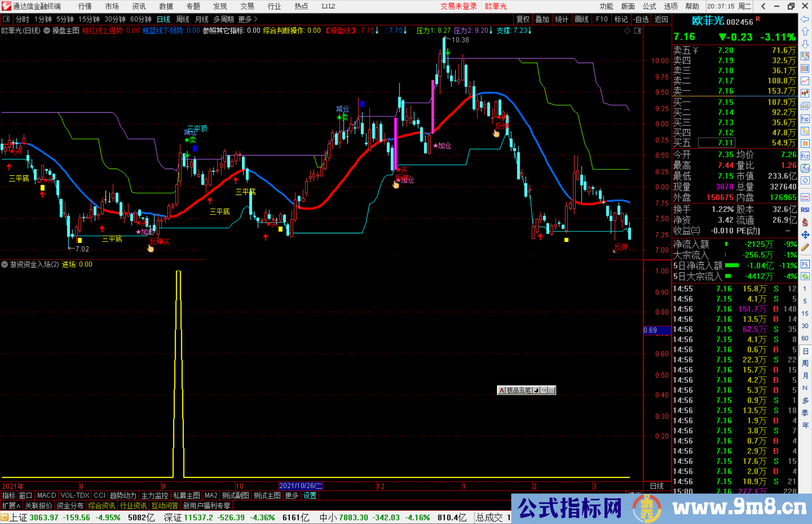812x524 pixels.
Task: Expand the 游资资金入场 indicator dropdown arrow
Action: tap(5, 264)
